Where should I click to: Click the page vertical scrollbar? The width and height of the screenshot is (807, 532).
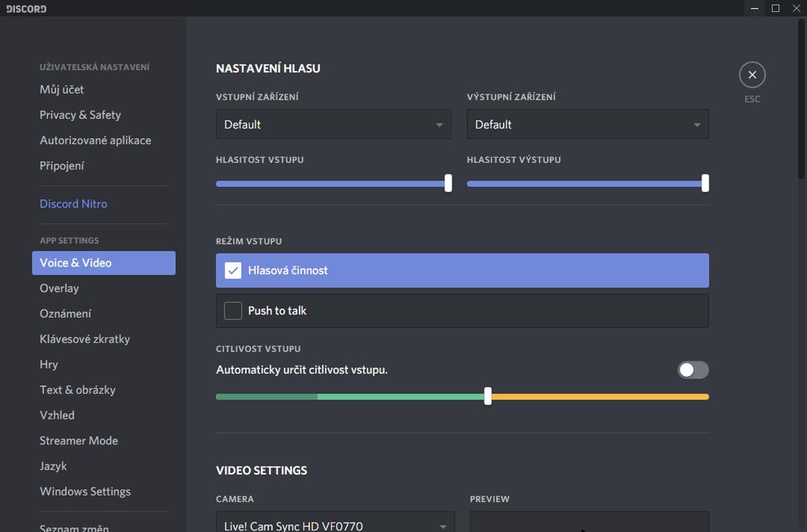point(801,99)
